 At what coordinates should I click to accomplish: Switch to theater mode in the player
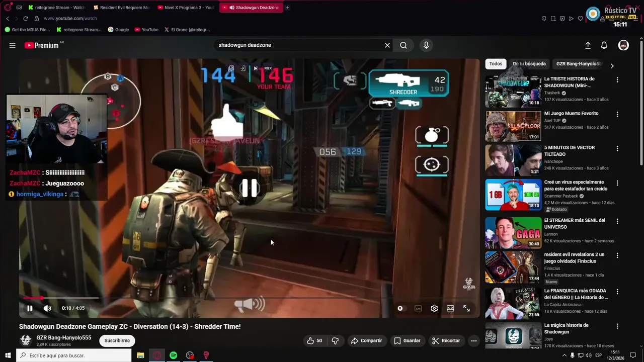point(450,308)
